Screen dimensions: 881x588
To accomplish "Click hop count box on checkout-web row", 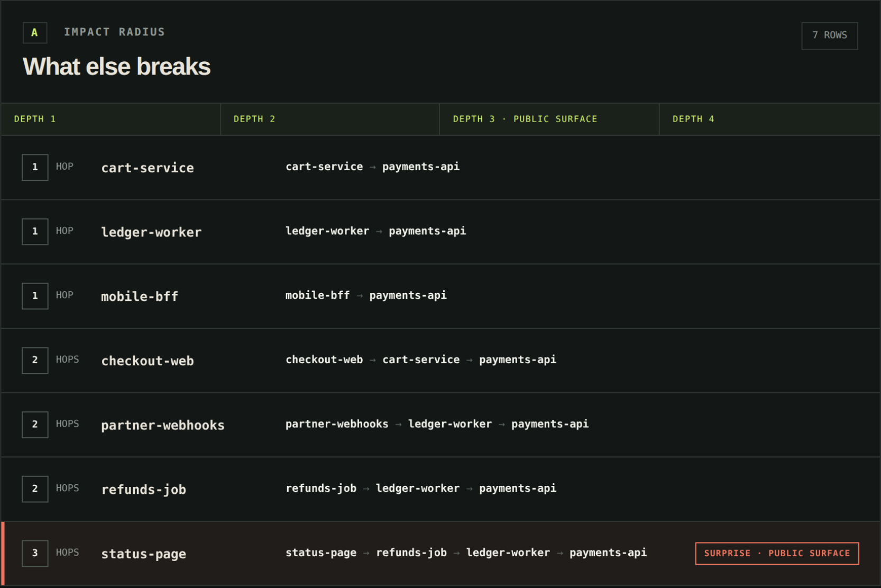I will click(35, 360).
